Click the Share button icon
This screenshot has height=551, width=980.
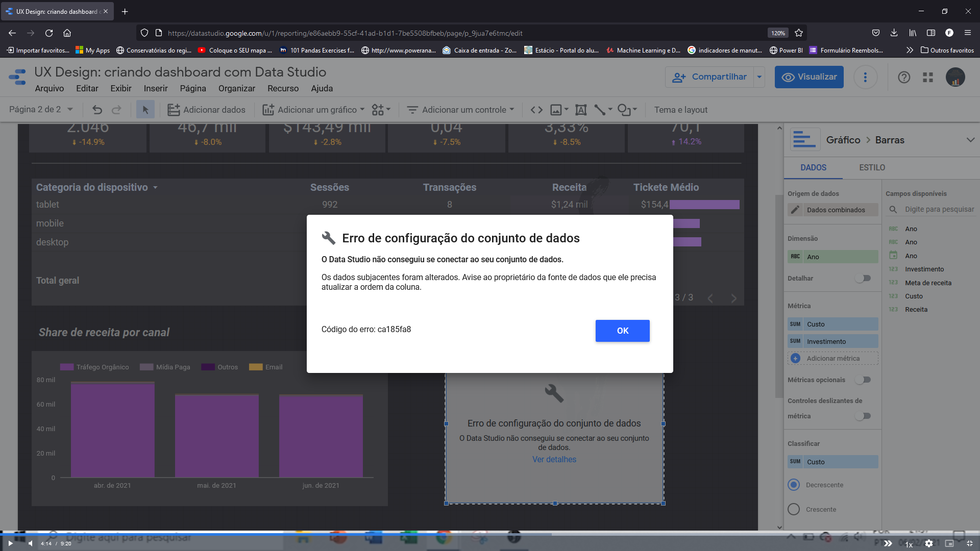pos(679,76)
